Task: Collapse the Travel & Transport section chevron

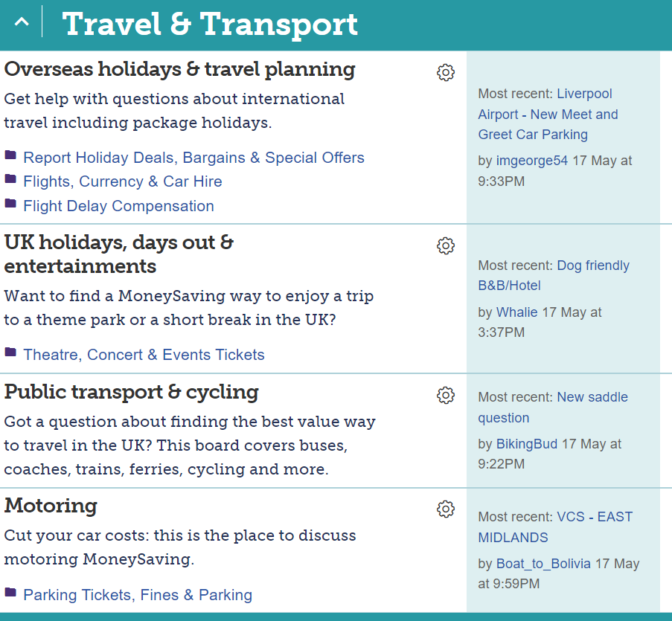Action: 22,22
